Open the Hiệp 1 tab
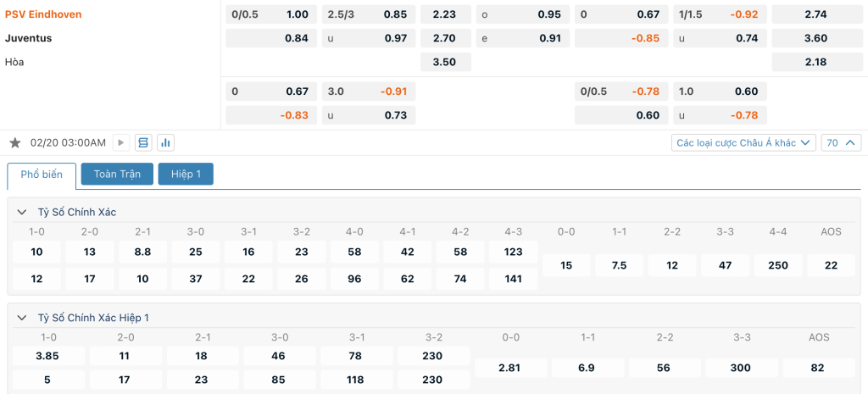This screenshot has width=868, height=394. pos(186,175)
